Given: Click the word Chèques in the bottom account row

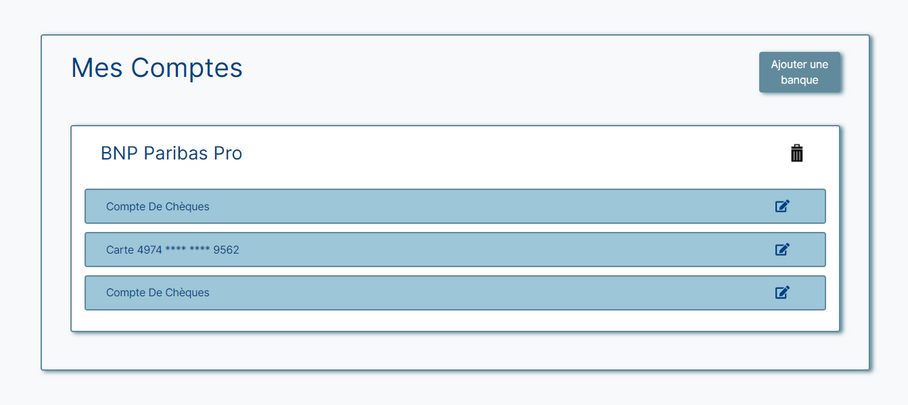Looking at the screenshot, I should tap(189, 293).
